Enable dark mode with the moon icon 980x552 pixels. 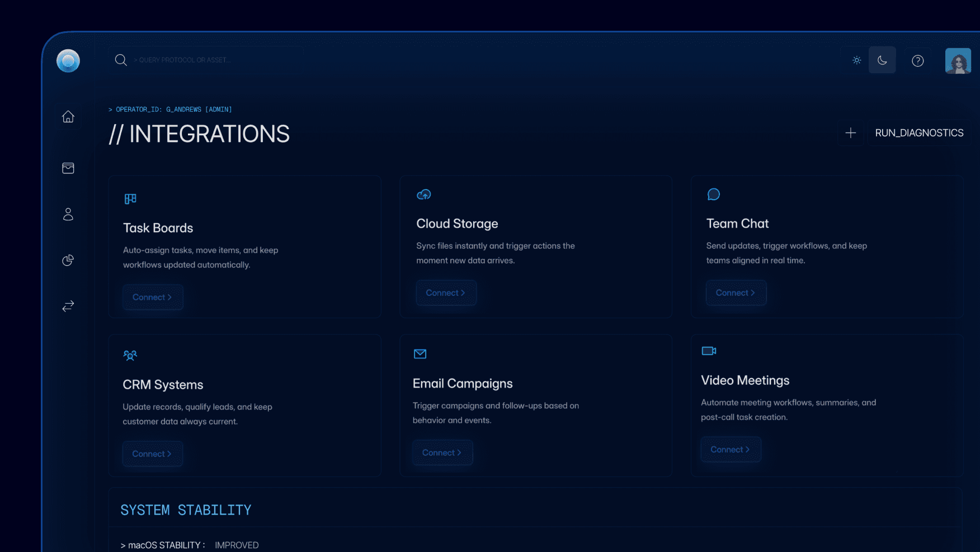click(x=882, y=60)
